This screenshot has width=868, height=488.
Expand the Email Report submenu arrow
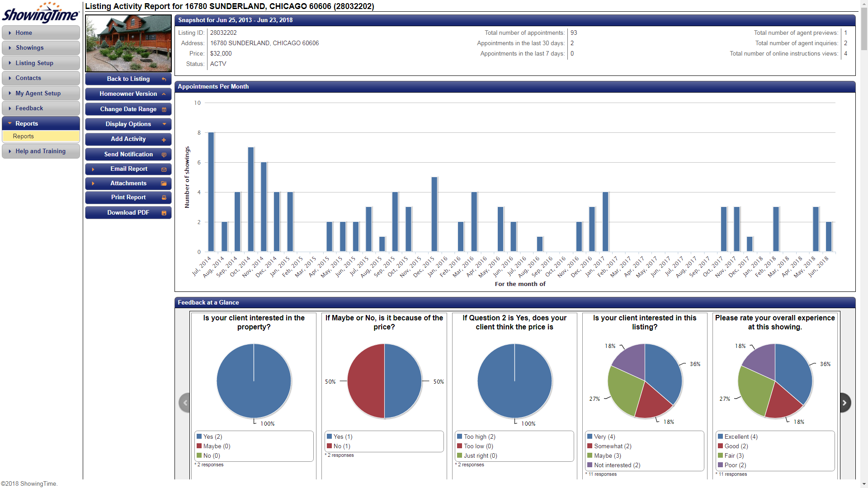[93, 169]
